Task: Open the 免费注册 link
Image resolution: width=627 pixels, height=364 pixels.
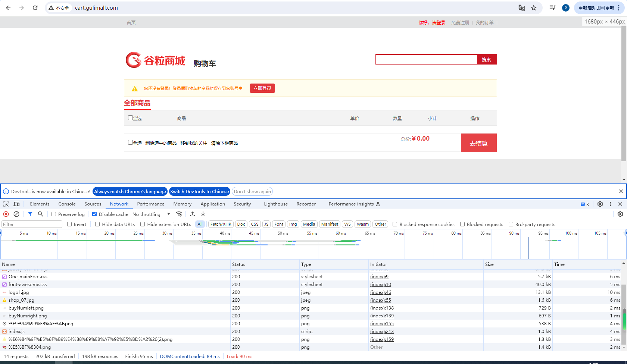Action: coord(460,23)
